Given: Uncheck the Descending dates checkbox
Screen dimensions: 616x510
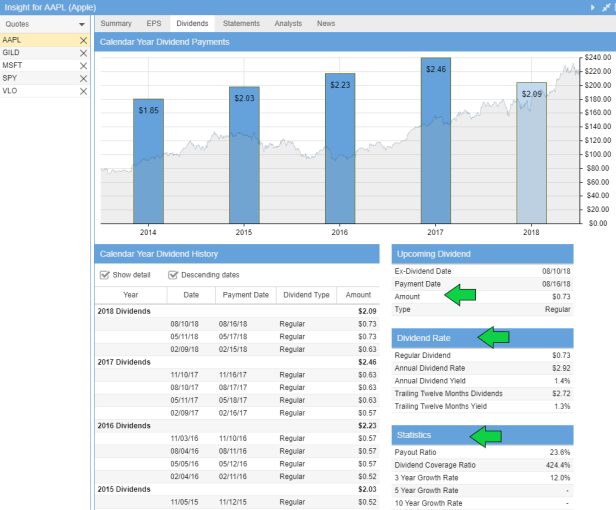Looking at the screenshot, I should [173, 275].
